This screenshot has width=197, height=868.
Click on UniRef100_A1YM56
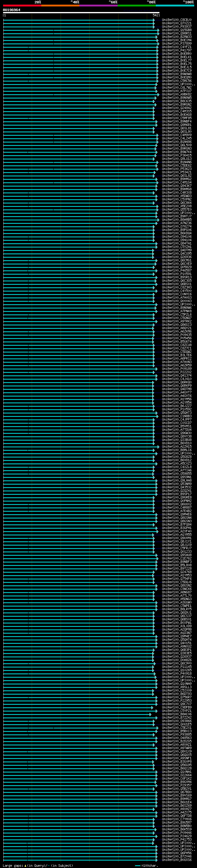coord(177,399)
